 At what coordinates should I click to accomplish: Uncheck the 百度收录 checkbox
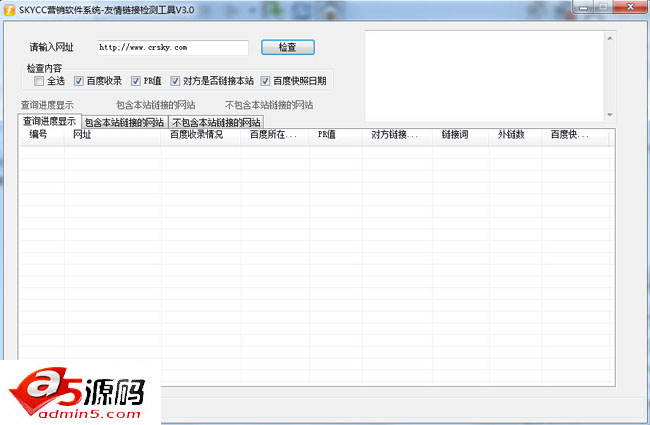(x=79, y=81)
